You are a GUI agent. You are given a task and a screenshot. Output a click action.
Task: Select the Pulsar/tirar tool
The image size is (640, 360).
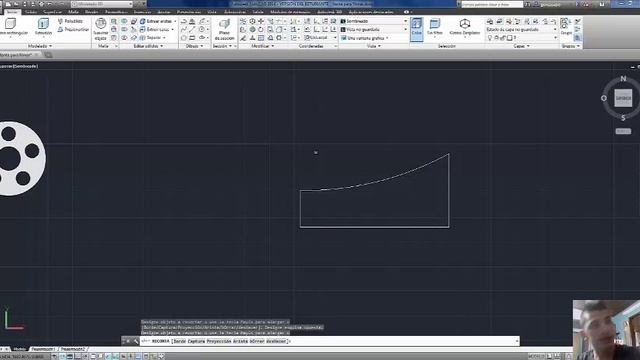[73, 29]
